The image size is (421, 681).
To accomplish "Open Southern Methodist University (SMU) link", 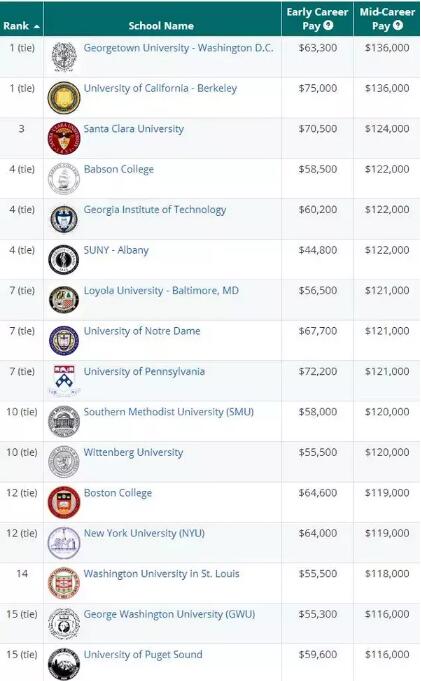I will pyautogui.click(x=169, y=412).
